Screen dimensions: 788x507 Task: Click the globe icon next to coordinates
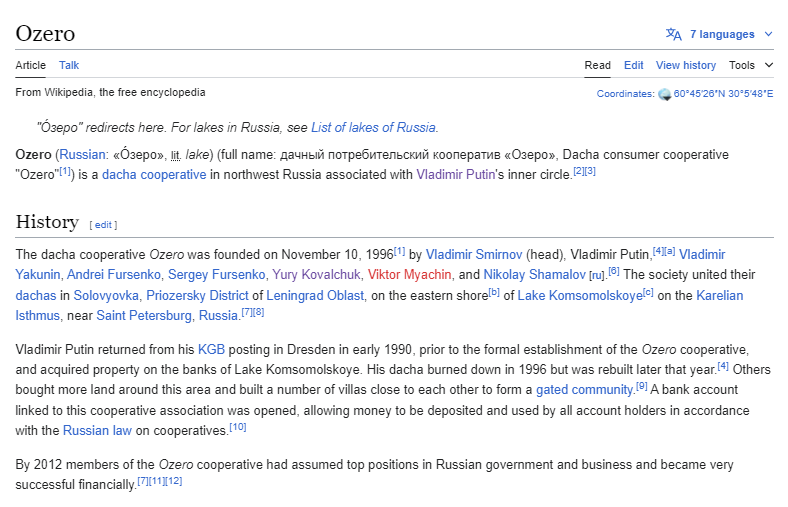click(x=664, y=94)
